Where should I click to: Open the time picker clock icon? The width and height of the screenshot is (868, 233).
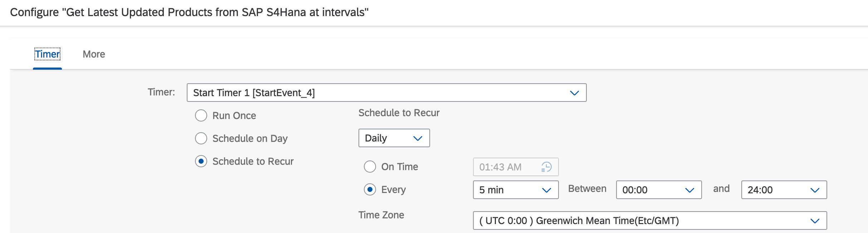click(x=546, y=167)
